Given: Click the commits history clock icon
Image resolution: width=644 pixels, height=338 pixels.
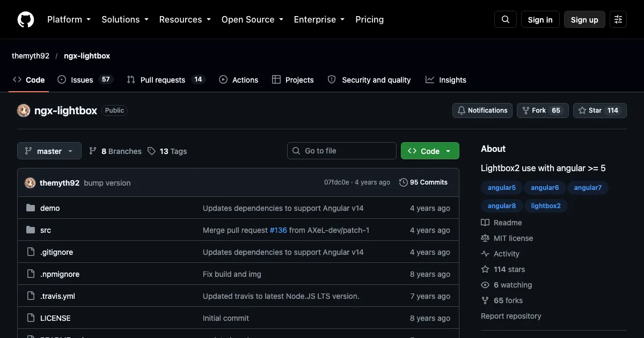Looking at the screenshot, I should tap(404, 182).
